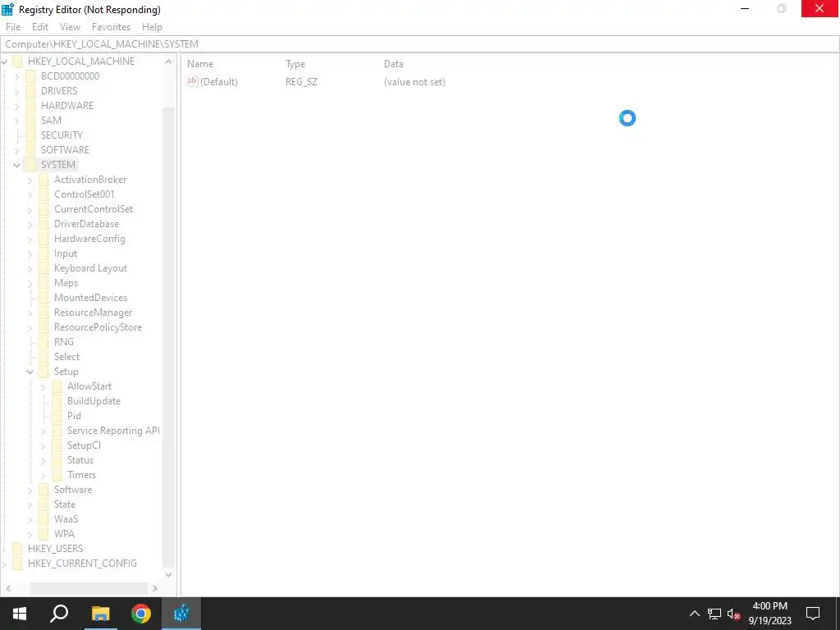Select the HKEY_CURRENT_CONFIG hive
This screenshot has height=630, width=840.
point(82,563)
